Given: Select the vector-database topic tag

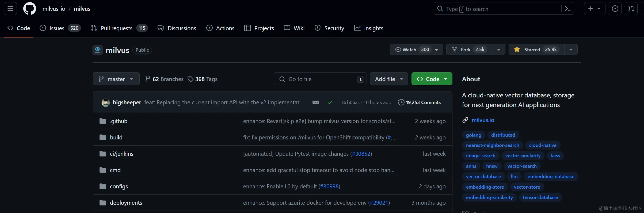Looking at the screenshot, I should point(483,177).
